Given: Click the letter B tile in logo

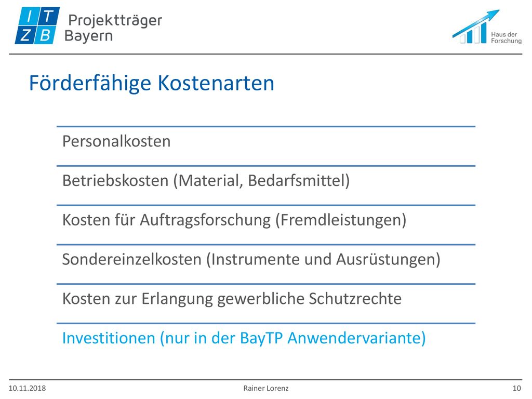Looking at the screenshot, I should point(45,35).
